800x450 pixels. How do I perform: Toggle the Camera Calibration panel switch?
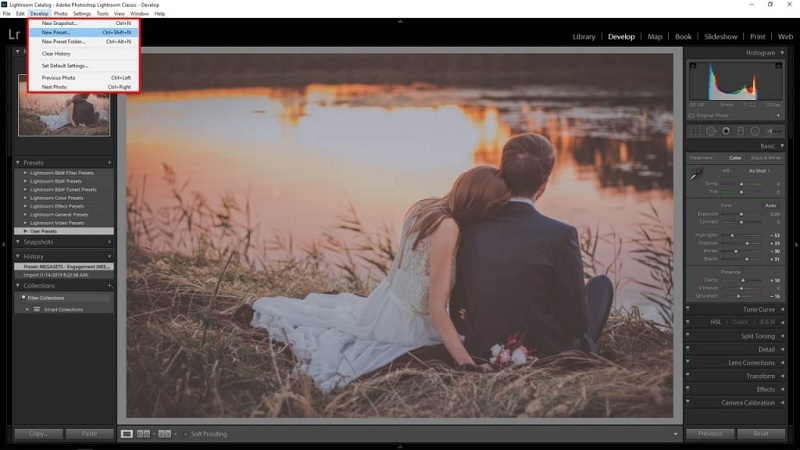point(688,402)
